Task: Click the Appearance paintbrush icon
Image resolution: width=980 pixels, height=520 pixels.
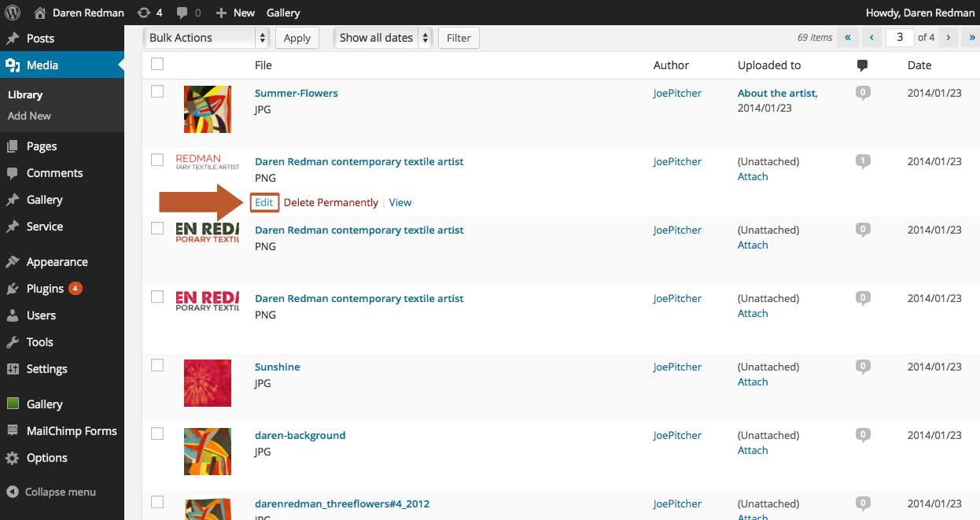Action: tap(13, 262)
